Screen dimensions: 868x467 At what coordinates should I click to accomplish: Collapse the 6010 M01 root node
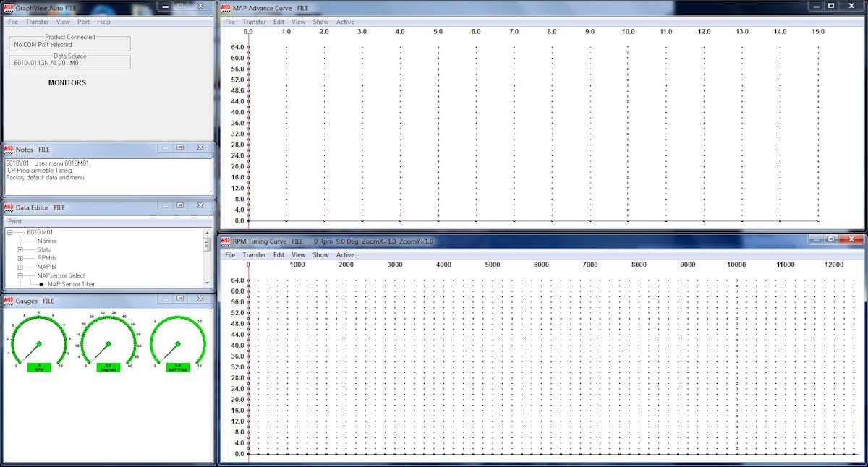tap(10, 232)
